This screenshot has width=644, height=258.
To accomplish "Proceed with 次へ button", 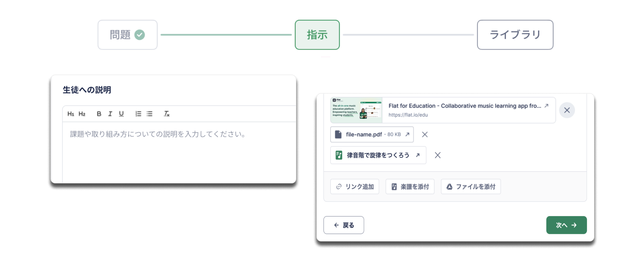I will 566,225.
